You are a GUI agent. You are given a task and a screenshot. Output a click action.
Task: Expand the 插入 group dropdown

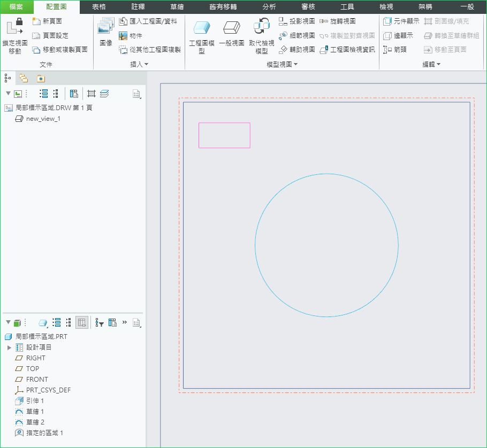[140, 64]
